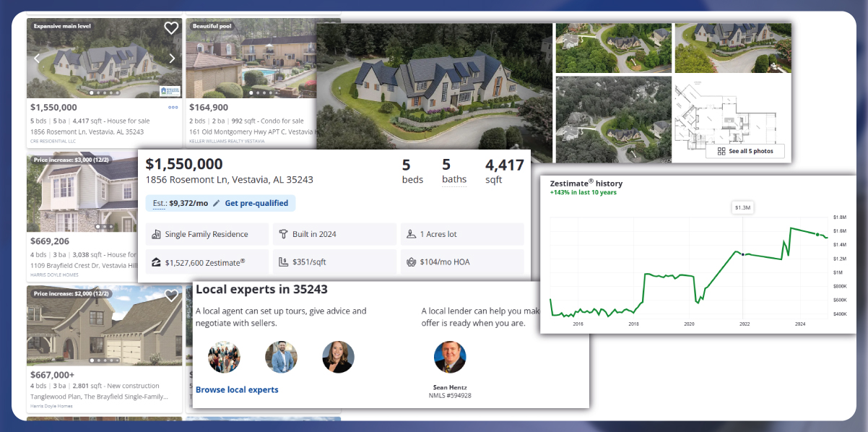This screenshot has height=432, width=868.
Task: Click the lot icon beside 1 Acres lot
Action: (x=411, y=234)
